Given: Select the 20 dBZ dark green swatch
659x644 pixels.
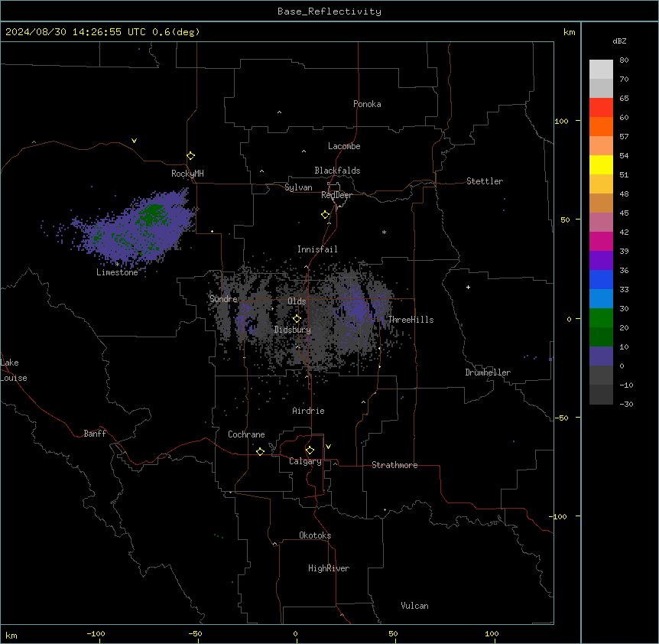Looking at the screenshot, I should 601,337.
